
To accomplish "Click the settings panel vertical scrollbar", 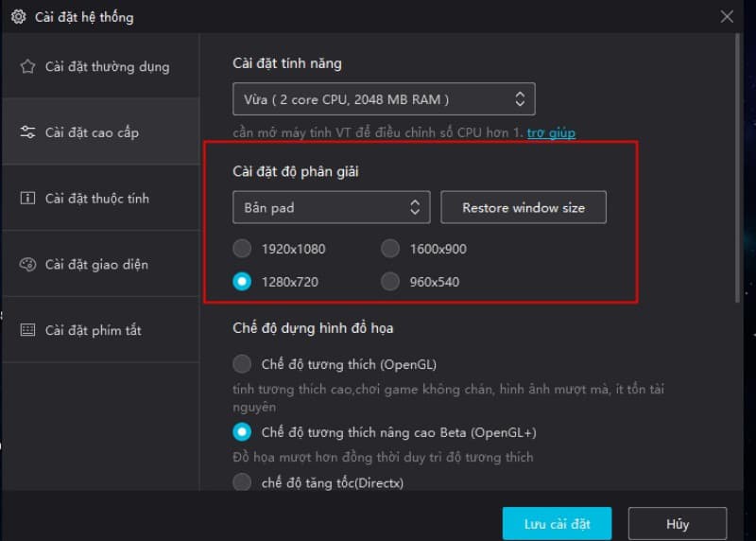I will click(x=737, y=168).
